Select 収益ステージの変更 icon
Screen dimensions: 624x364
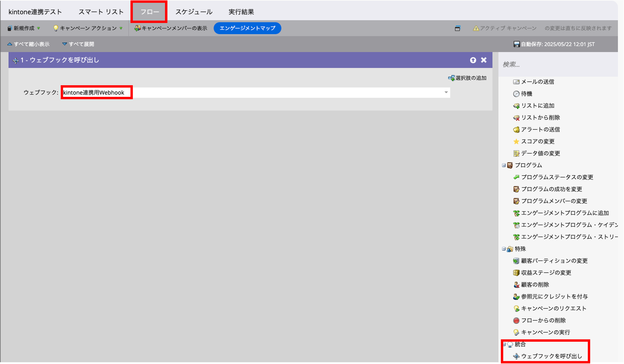(x=516, y=273)
